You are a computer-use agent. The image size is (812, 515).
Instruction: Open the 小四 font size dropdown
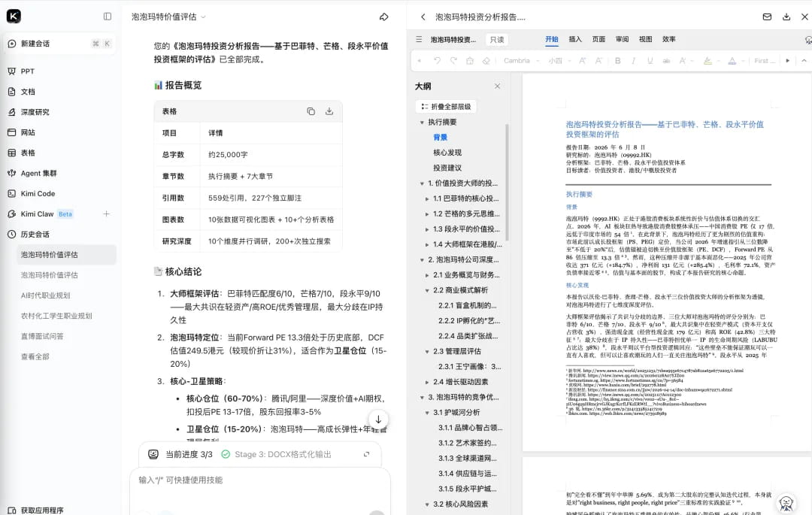pos(560,61)
